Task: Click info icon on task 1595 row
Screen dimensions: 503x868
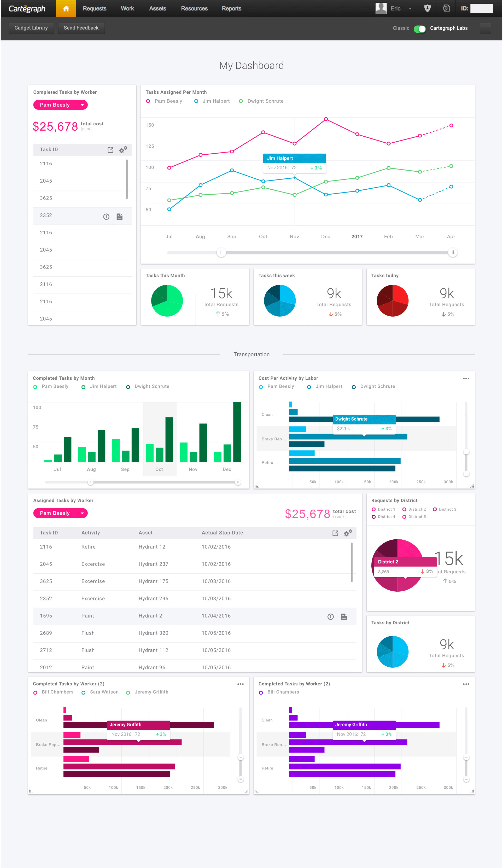Action: tap(330, 616)
